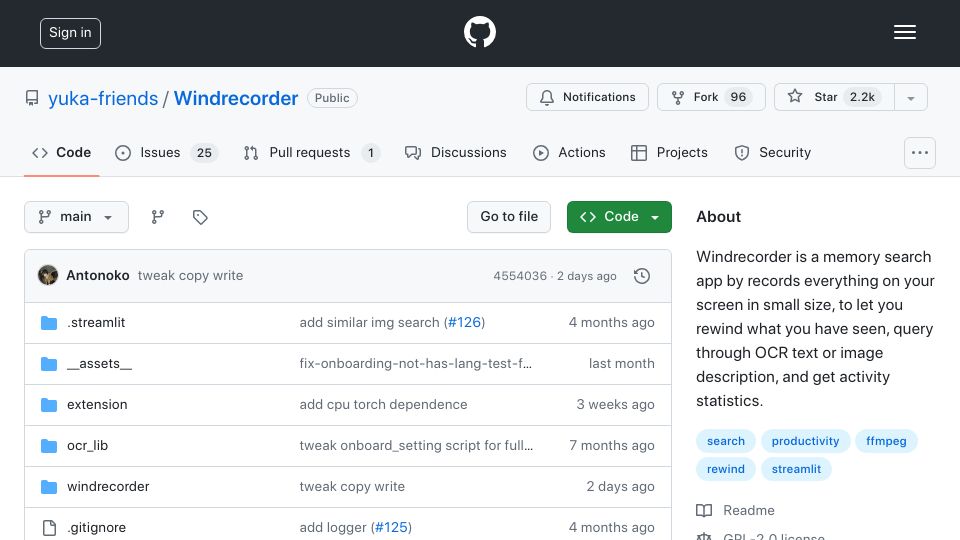Click the search topic tag
960x540 pixels.
tap(726, 441)
